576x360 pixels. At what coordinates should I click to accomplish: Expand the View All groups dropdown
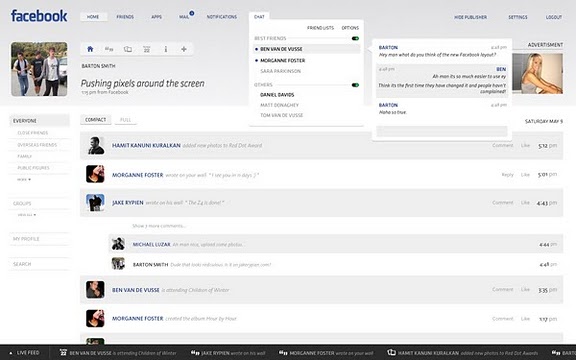click(x=27, y=215)
